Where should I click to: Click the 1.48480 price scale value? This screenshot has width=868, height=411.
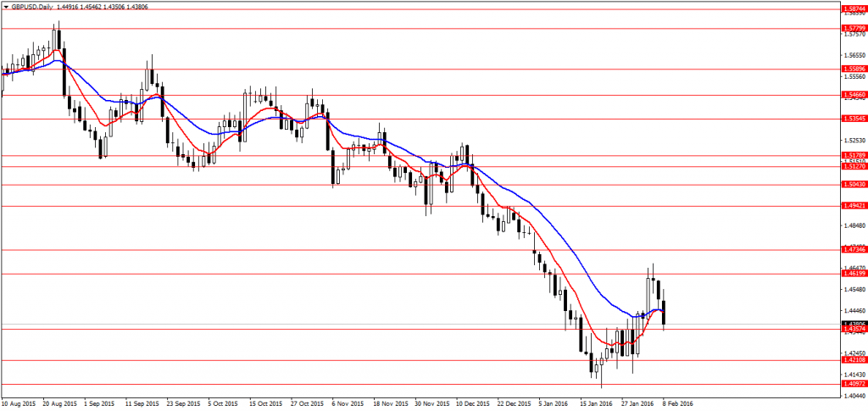854,225
